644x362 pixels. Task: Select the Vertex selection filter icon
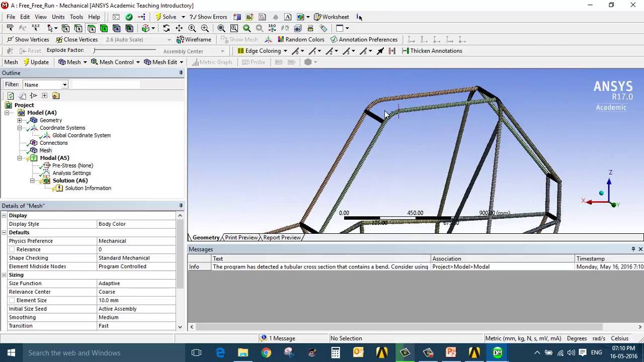[65, 28]
